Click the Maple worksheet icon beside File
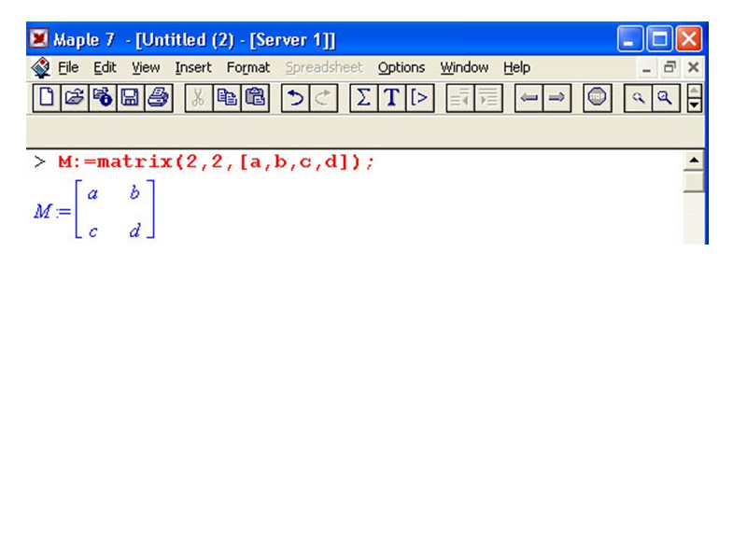 (x=41, y=67)
